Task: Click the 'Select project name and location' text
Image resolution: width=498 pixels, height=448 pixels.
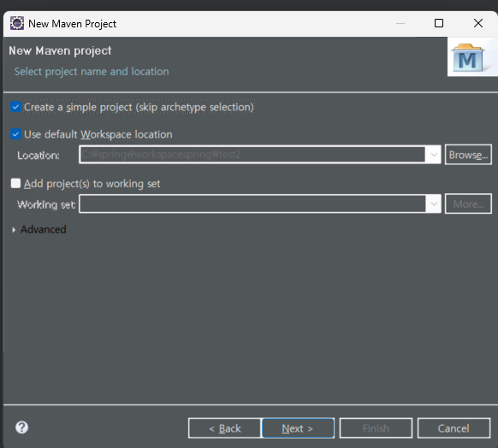Action: coord(92,71)
